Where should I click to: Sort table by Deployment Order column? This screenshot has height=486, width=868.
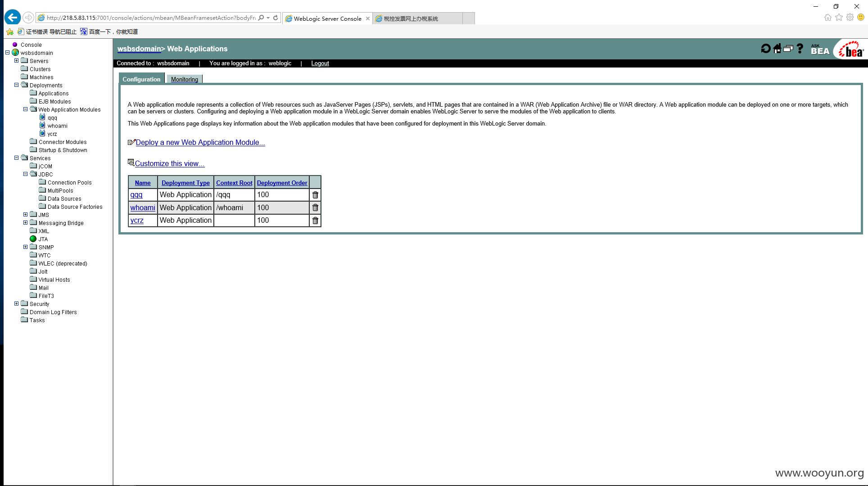pos(282,183)
